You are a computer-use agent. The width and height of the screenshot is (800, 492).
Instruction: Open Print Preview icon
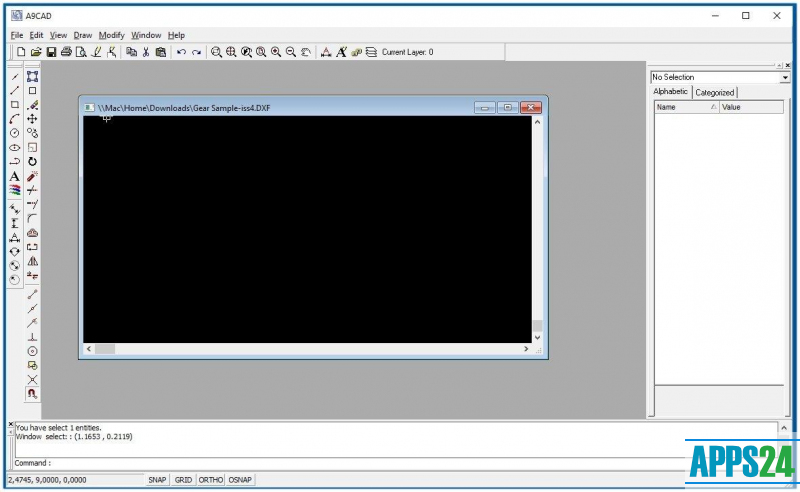81,52
